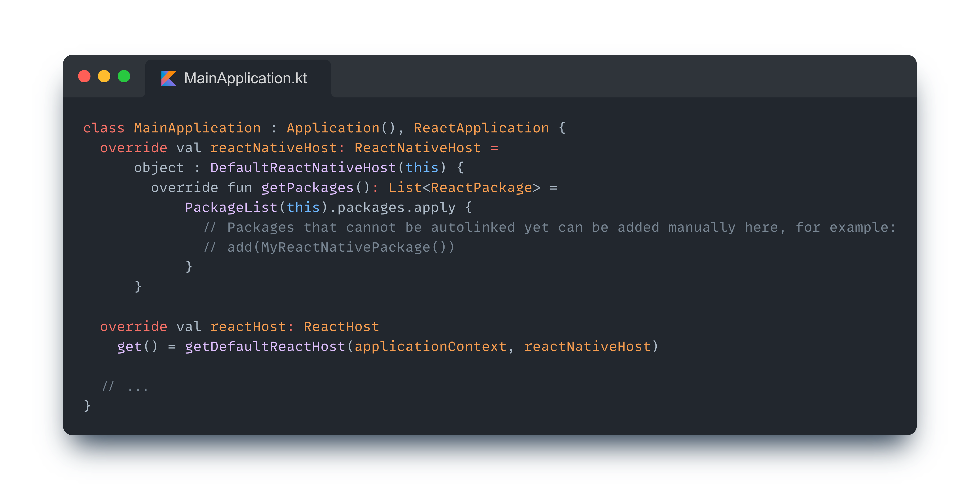
Task: Click the ReactHost type annotation
Action: click(x=341, y=327)
